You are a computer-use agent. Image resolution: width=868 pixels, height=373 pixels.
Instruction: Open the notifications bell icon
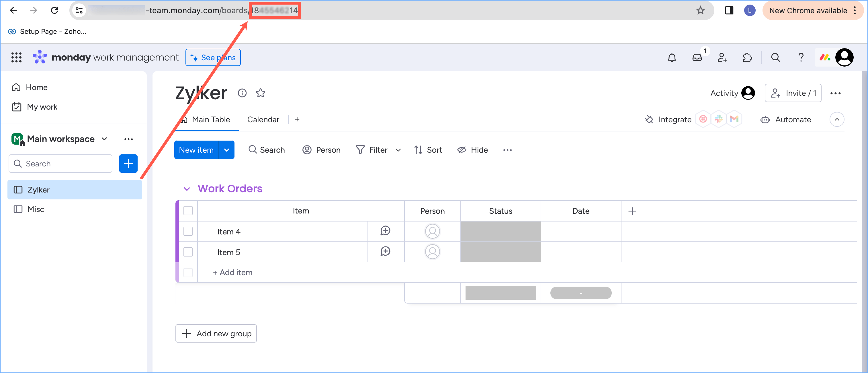(672, 58)
